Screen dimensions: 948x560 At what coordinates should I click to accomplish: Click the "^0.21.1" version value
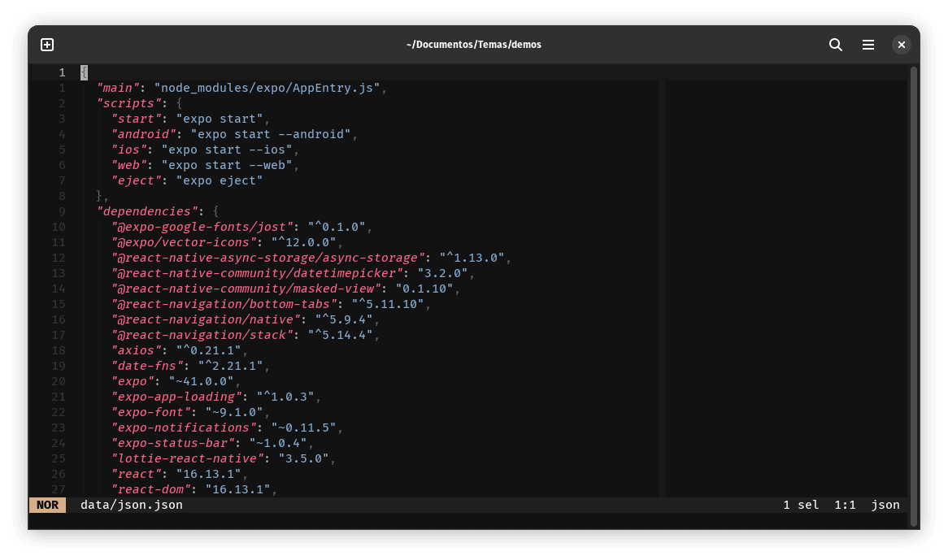coord(209,350)
